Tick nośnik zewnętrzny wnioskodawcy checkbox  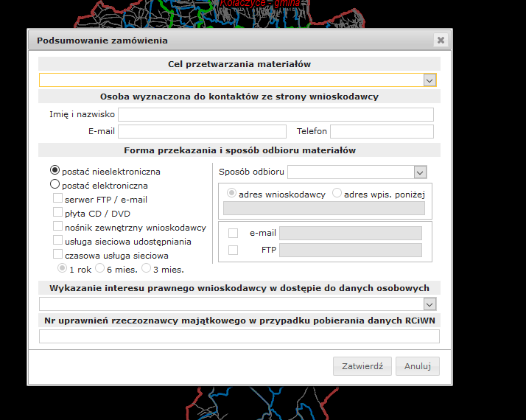tap(57, 226)
